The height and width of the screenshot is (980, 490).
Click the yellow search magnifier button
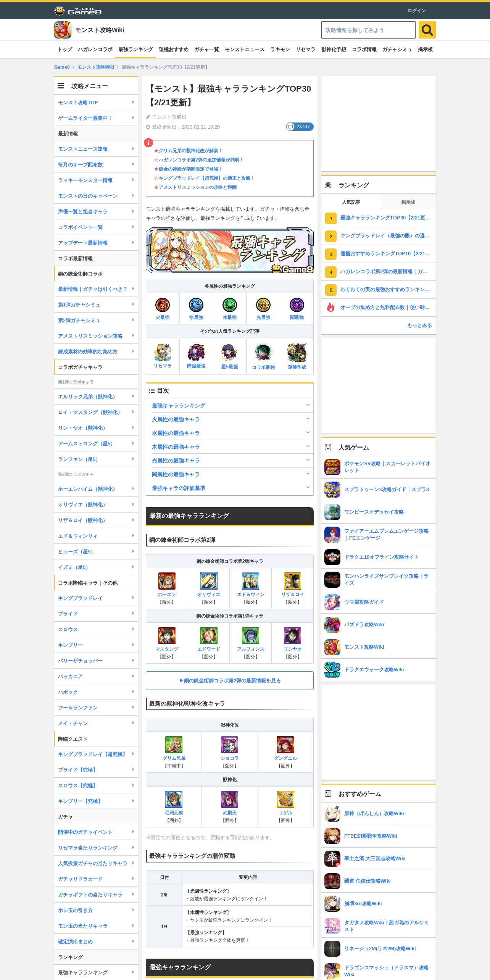pos(427,30)
